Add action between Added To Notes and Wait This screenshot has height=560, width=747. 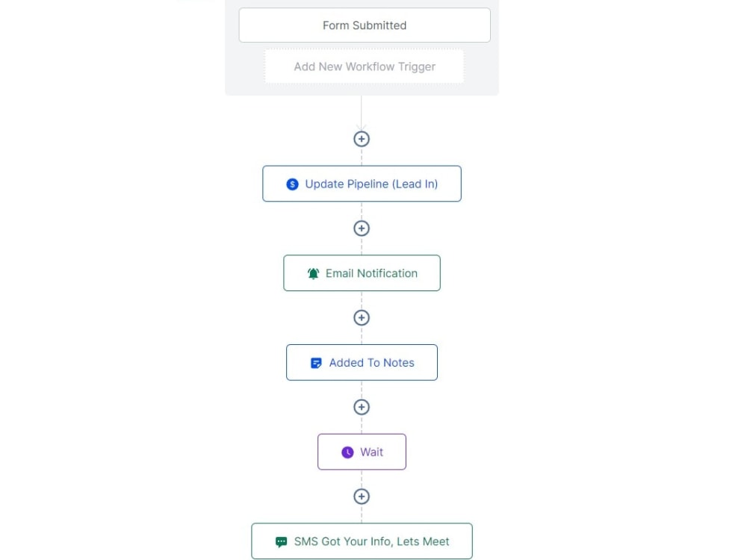pos(362,407)
